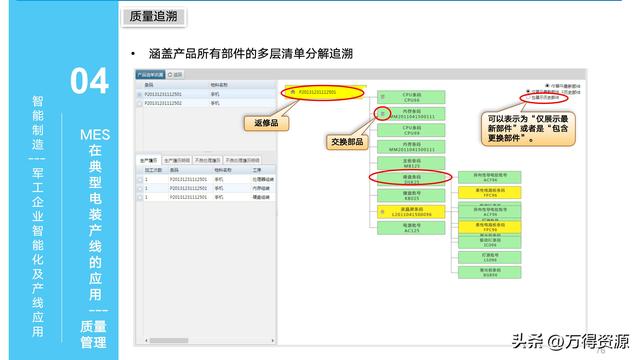Select the 驱动IC条码 IC096 node
The image size is (640, 360).
(489, 242)
